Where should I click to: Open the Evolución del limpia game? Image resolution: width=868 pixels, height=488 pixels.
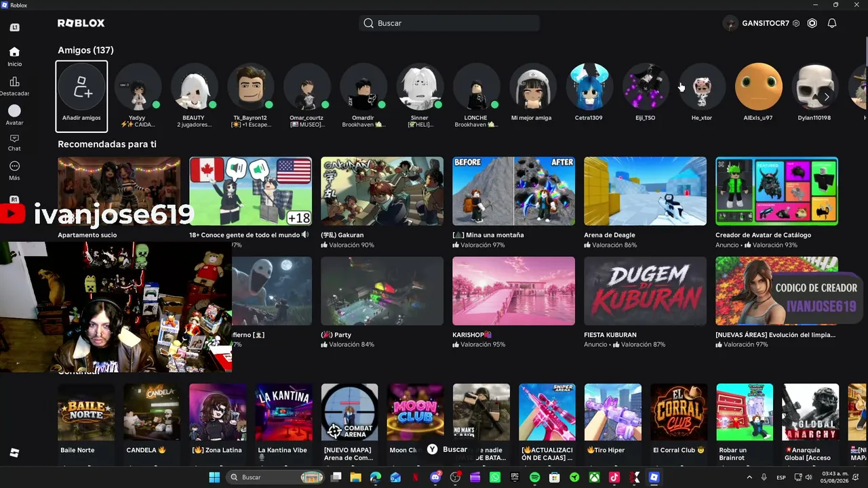point(776,291)
